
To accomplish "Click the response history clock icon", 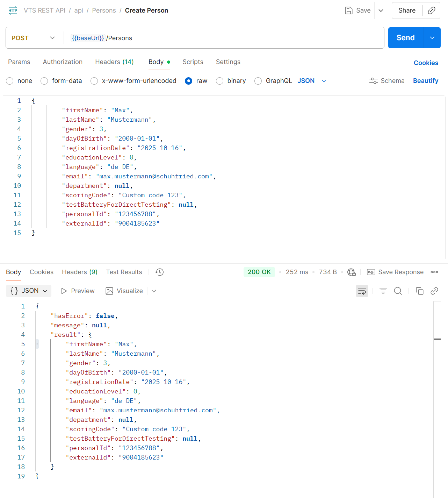I will [159, 272].
